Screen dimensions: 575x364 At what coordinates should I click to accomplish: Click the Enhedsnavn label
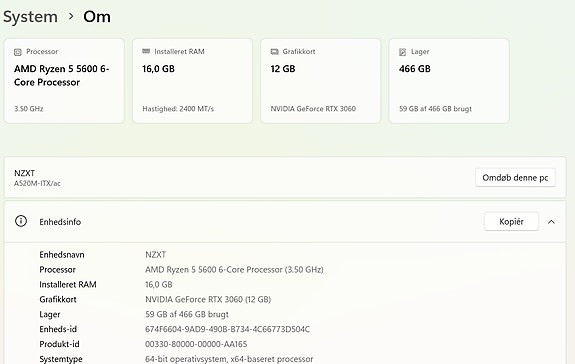62,255
